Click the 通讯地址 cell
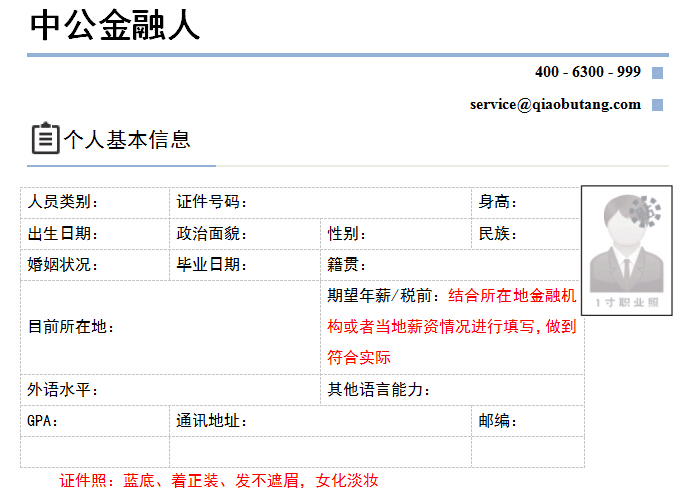The width and height of the screenshot is (699, 494). (321, 421)
